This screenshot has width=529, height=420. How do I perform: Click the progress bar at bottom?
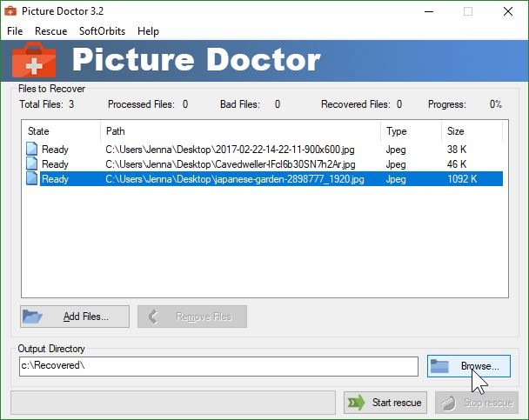pos(173,402)
